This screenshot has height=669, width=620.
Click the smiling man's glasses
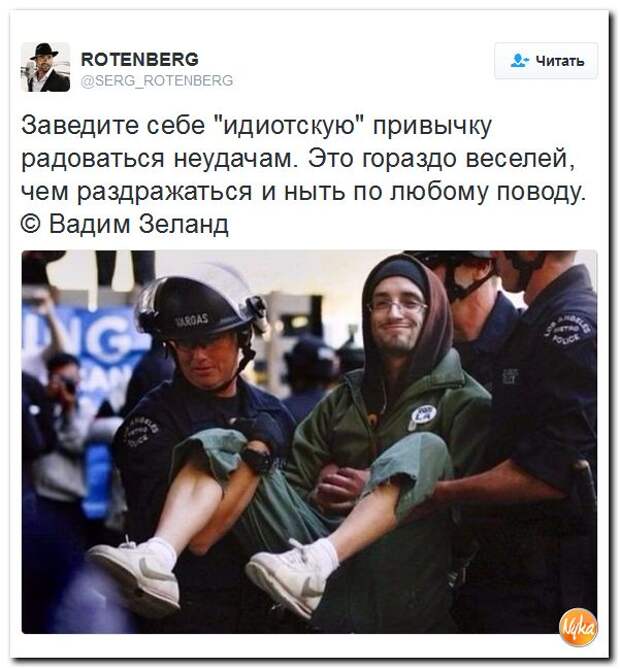point(397,305)
